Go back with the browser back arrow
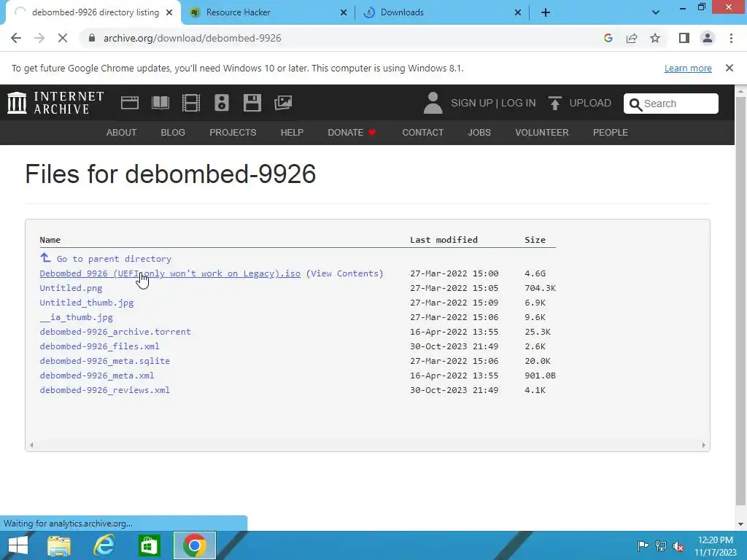 [16, 38]
